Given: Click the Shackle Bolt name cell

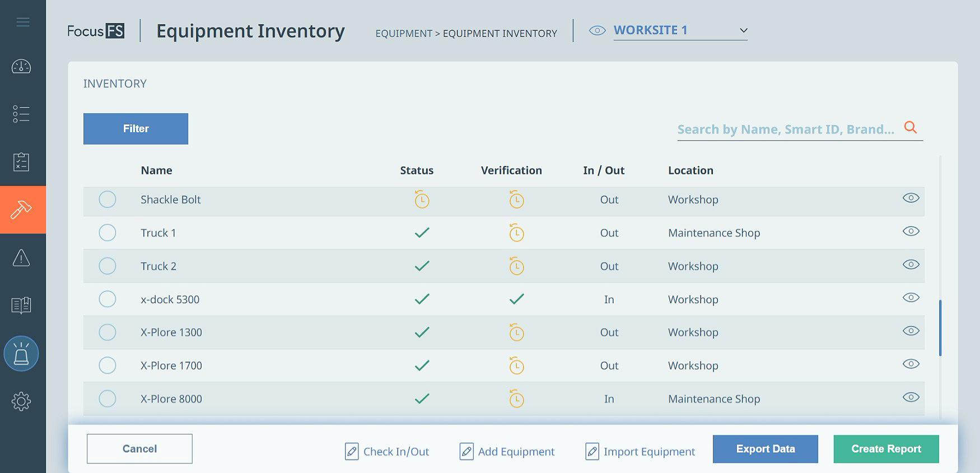Looking at the screenshot, I should (x=170, y=200).
